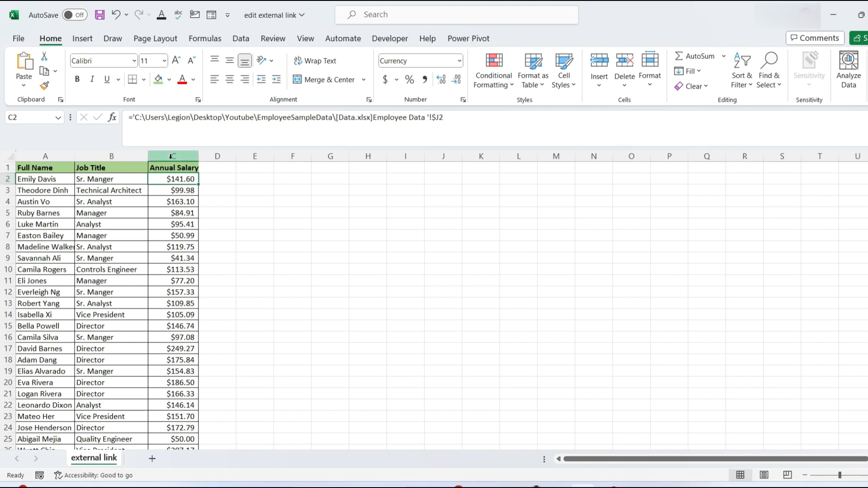Add a new sheet with plus button
Image resolution: width=868 pixels, height=488 pixels.
point(152,459)
